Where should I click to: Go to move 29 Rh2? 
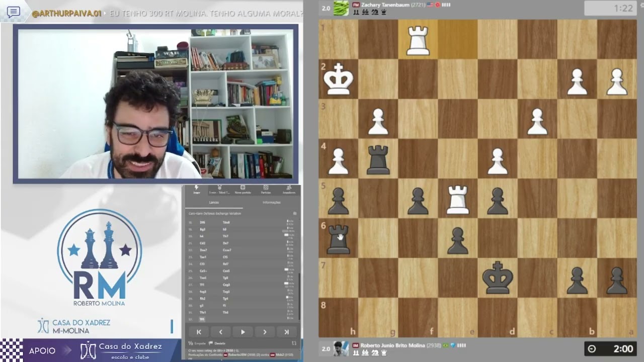tap(202, 299)
